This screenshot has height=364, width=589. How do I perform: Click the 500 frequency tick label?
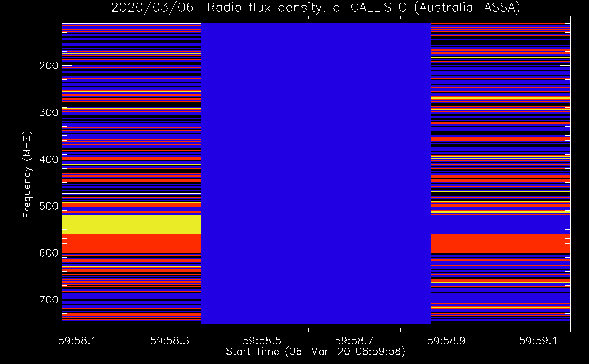click(x=49, y=206)
